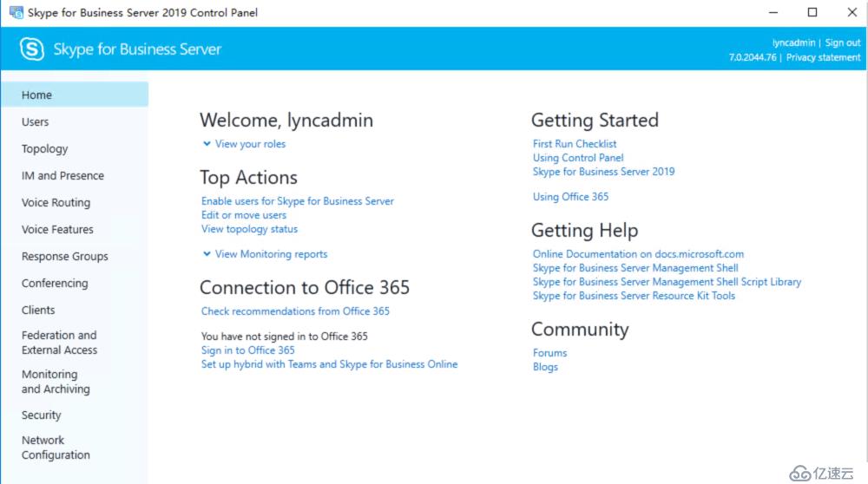Open Skype for Business Server 2019 link
This screenshot has height=484, width=868.
pyautogui.click(x=603, y=172)
